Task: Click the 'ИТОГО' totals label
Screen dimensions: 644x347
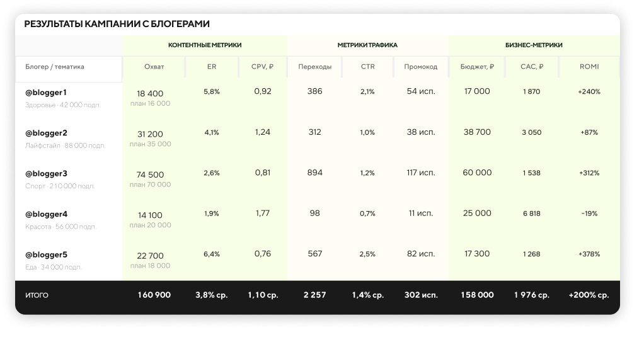Action: click(x=37, y=295)
